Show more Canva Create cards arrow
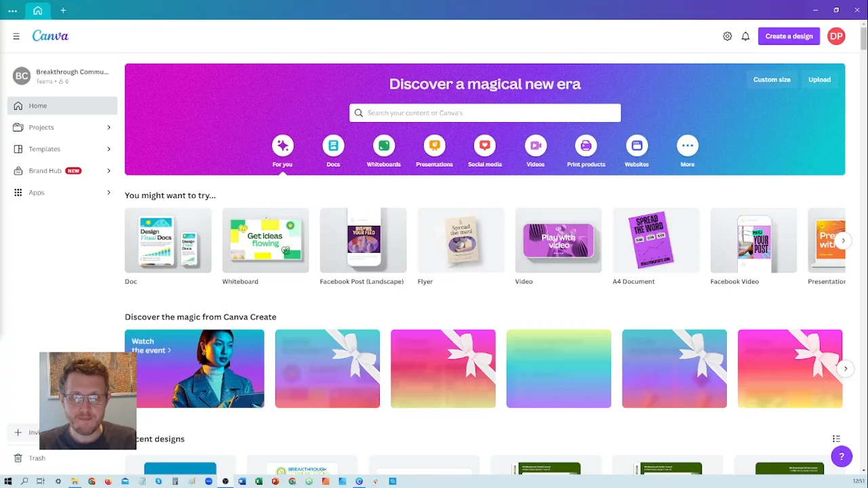868x488 pixels. [845, 369]
